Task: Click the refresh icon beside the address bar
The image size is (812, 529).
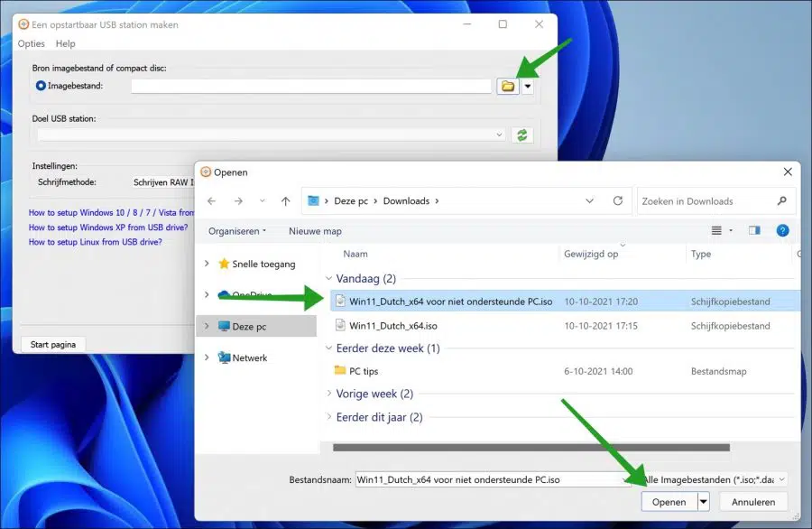Action: pyautogui.click(x=618, y=201)
